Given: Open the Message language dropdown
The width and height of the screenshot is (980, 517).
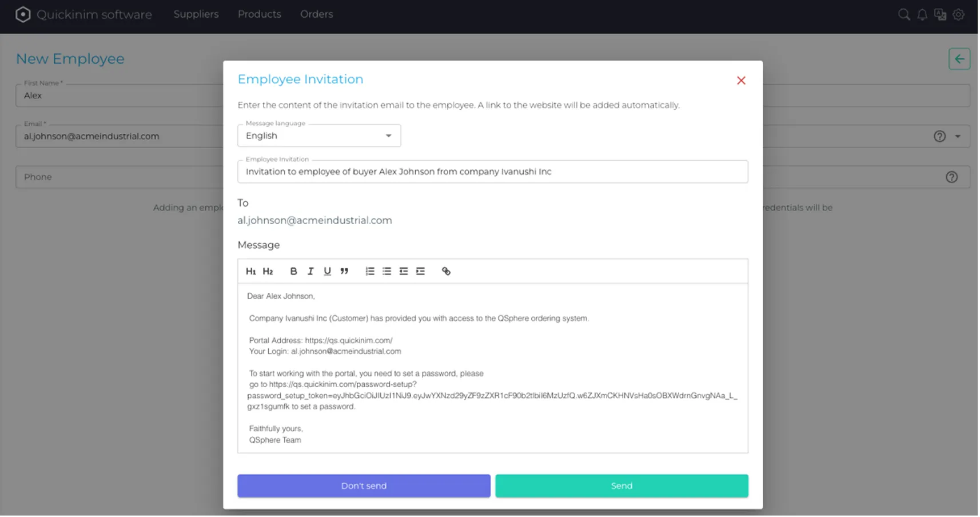Looking at the screenshot, I should [x=319, y=136].
